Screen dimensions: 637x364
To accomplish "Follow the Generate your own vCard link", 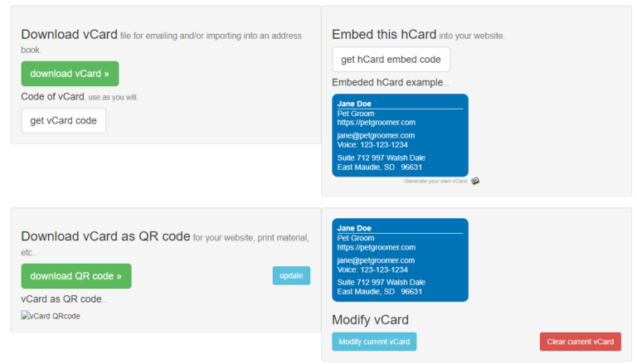I will (x=435, y=182).
